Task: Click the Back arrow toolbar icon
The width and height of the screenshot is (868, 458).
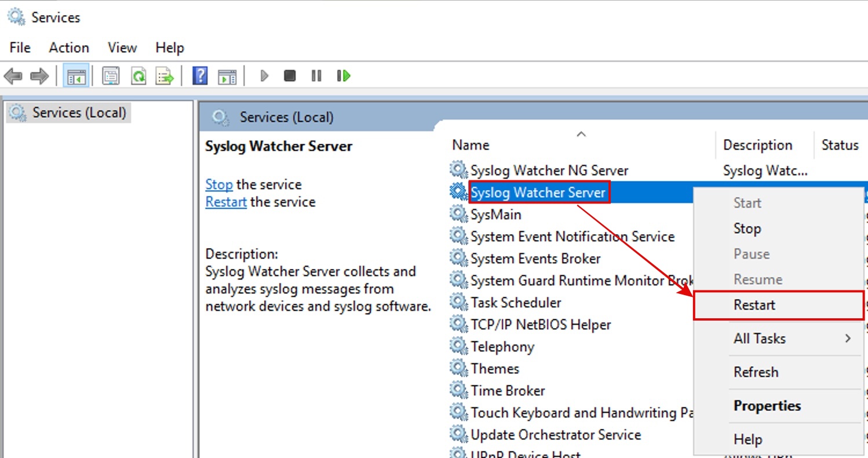Action: [13, 76]
